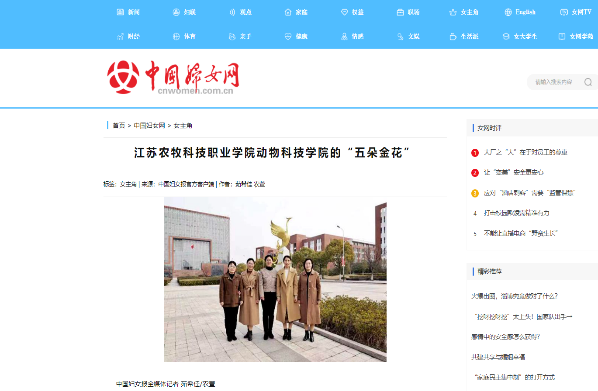
Task: Click the 新闻 news icon in top navigation
Action: 120,12
